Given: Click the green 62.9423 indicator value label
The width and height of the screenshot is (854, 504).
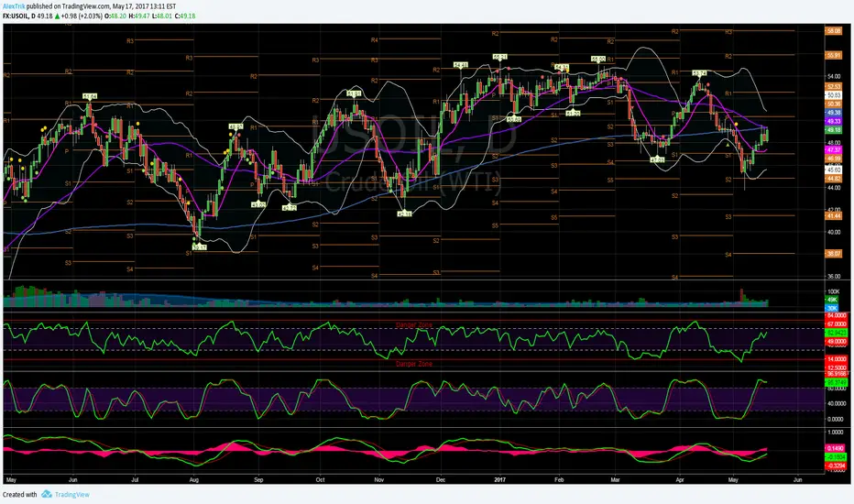Looking at the screenshot, I should coord(837,333).
